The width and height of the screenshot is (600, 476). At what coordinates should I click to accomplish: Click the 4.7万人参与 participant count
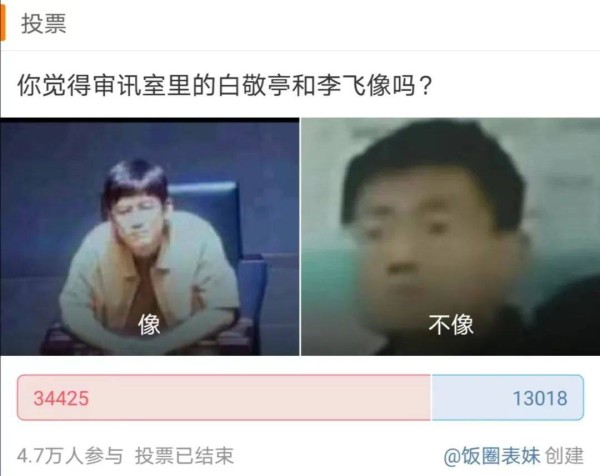tap(70, 456)
